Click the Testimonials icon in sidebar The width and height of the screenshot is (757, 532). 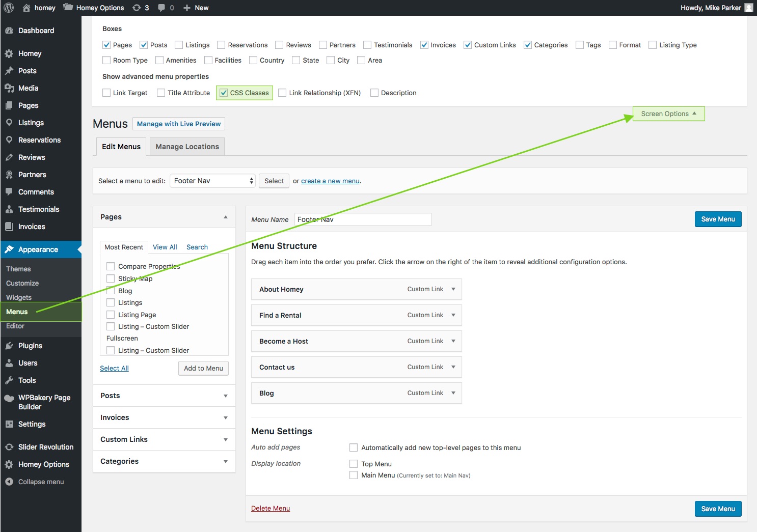(9, 209)
